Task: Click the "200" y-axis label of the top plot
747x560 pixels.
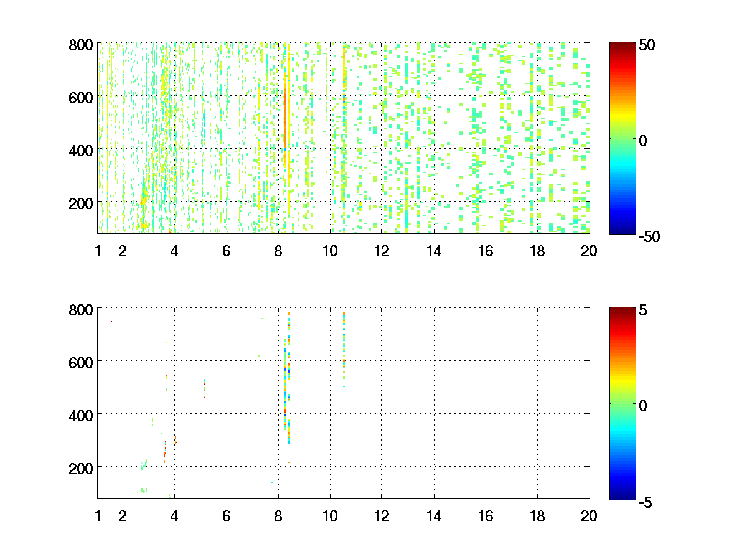Action: [81, 203]
